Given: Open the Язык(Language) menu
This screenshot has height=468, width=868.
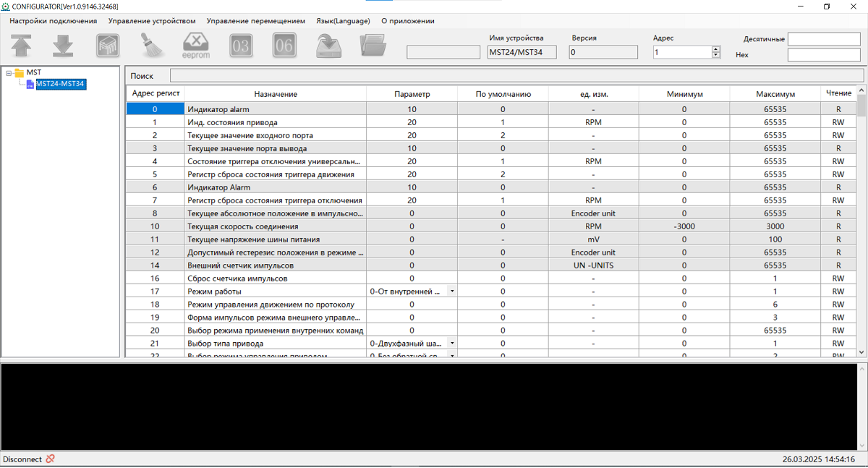Looking at the screenshot, I should (343, 21).
